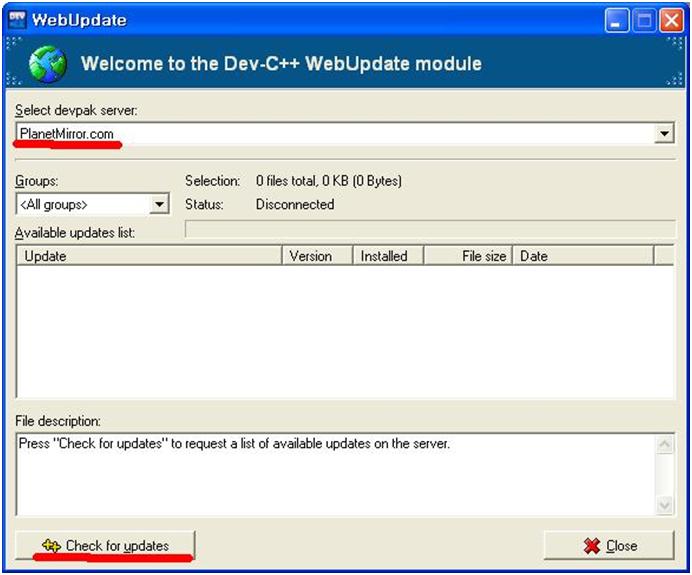Open the devpak server dropdown arrow
692x575 pixels.
pos(664,133)
